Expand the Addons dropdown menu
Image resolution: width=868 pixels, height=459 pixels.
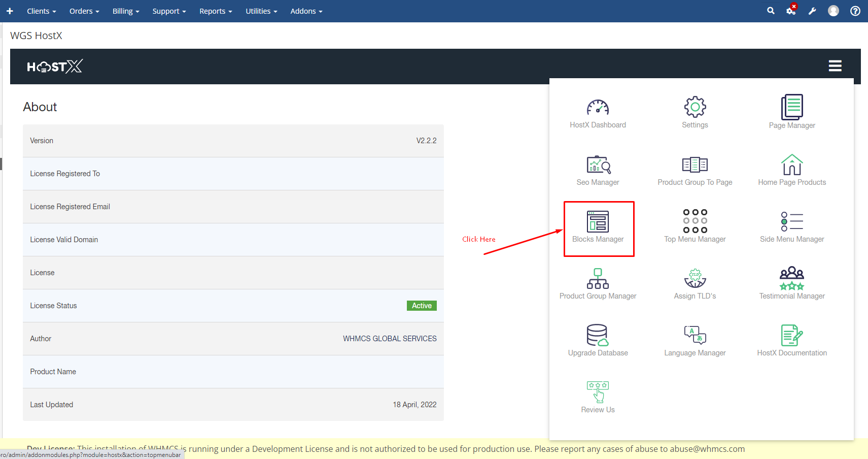coord(306,11)
